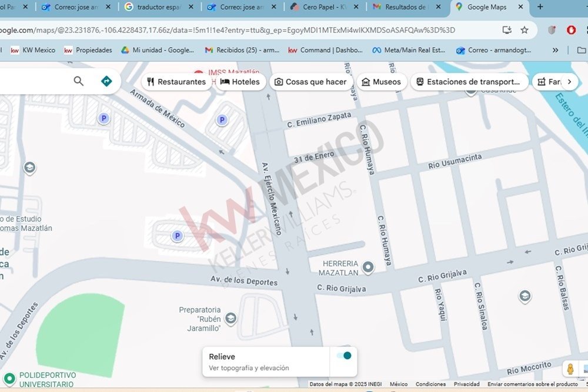The width and height of the screenshot is (588, 392).
Task: Click the parking marker near Armada de México
Action: [104, 119]
